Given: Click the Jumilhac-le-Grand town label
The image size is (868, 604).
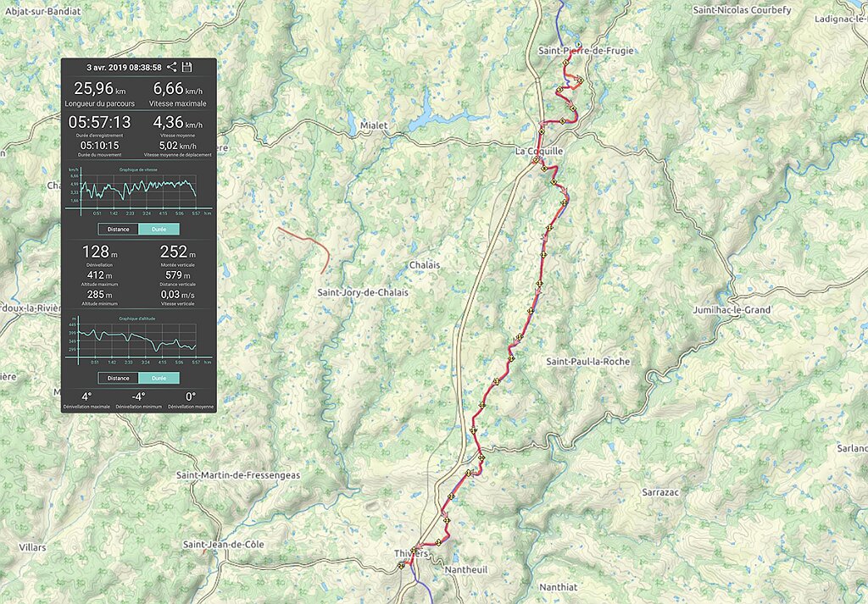Looking at the screenshot, I should point(732,310).
